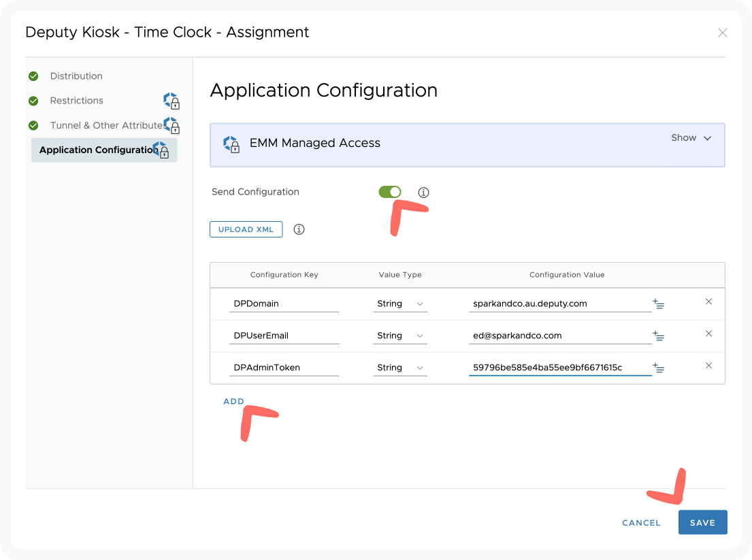This screenshot has width=752, height=560.
Task: Click the EMM Managed Access lock icon
Action: click(231, 144)
